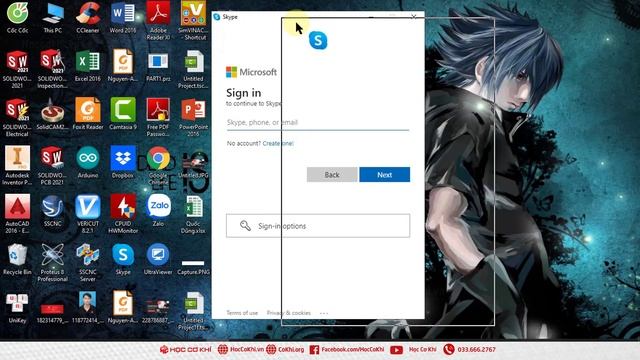Open the Cốc Cốc browser desktop icon
Image resolution: width=640 pixels, height=360 pixels.
pyautogui.click(x=17, y=14)
